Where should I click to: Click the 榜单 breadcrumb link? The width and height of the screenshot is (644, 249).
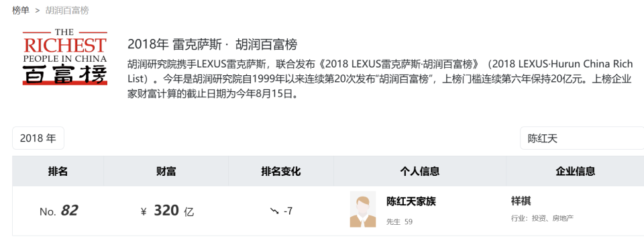(21, 10)
